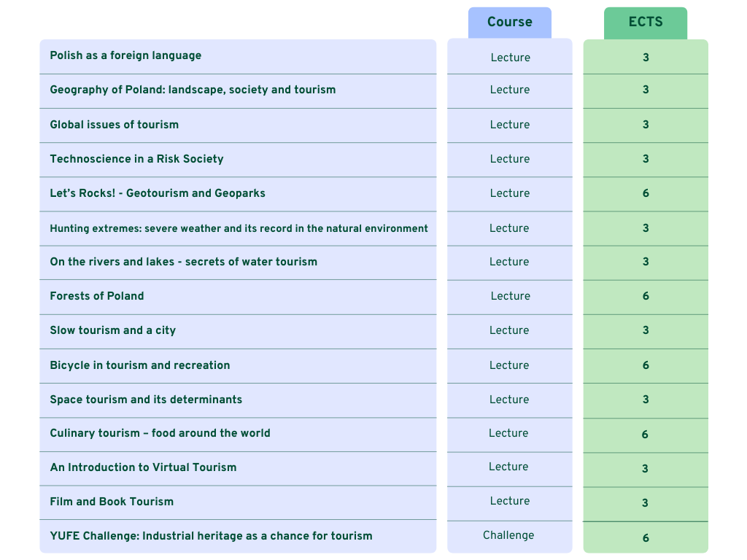
Task: Click Slow tourism and a city
Action: tap(112, 330)
